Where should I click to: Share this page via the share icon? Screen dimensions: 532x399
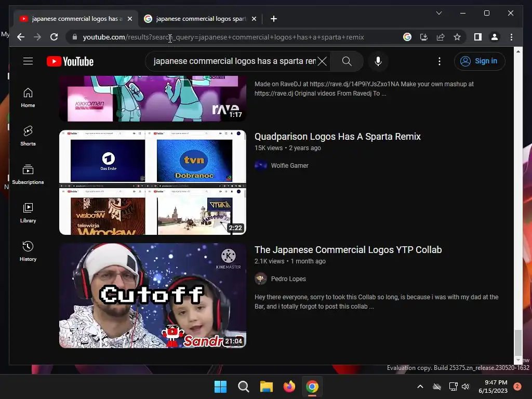[x=441, y=37]
